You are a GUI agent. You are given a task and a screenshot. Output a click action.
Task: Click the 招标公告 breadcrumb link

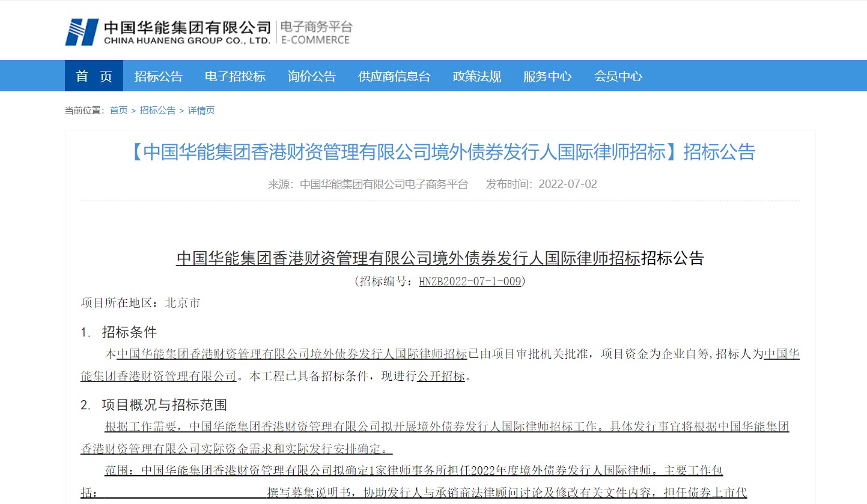coord(157,111)
